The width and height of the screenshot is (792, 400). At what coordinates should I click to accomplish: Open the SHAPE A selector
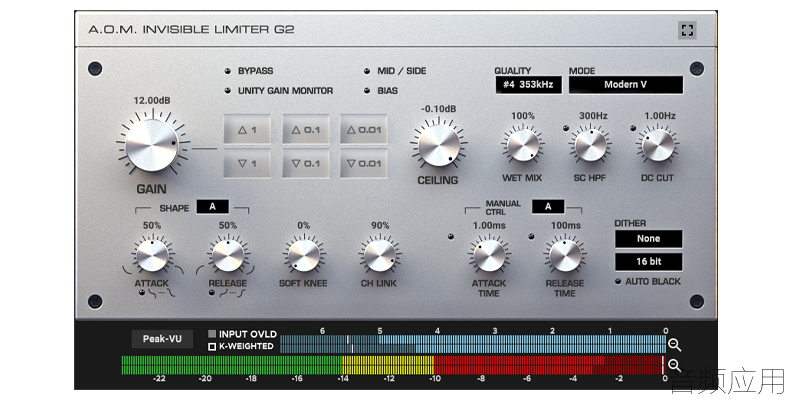pyautogui.click(x=213, y=207)
